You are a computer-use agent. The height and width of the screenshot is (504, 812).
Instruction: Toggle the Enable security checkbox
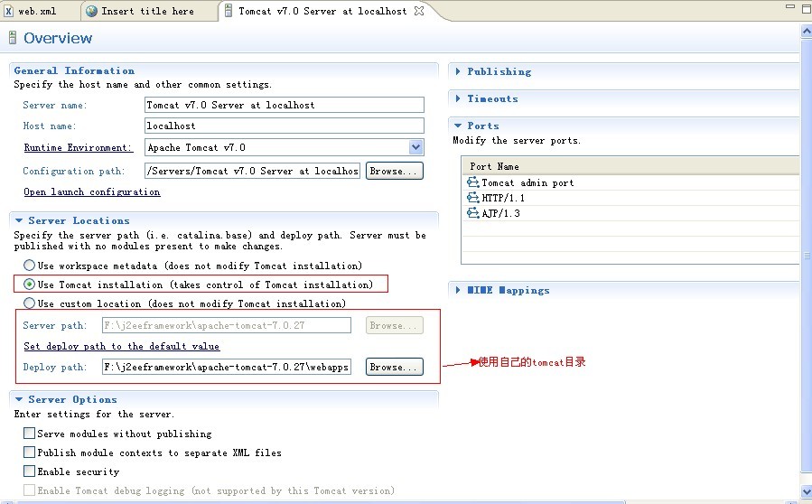(x=30, y=471)
